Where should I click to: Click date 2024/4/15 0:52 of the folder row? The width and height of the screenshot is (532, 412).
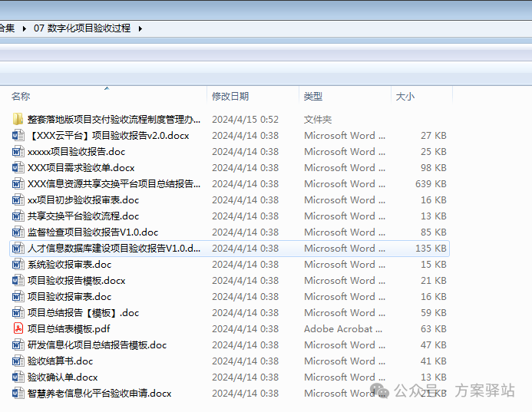click(246, 120)
